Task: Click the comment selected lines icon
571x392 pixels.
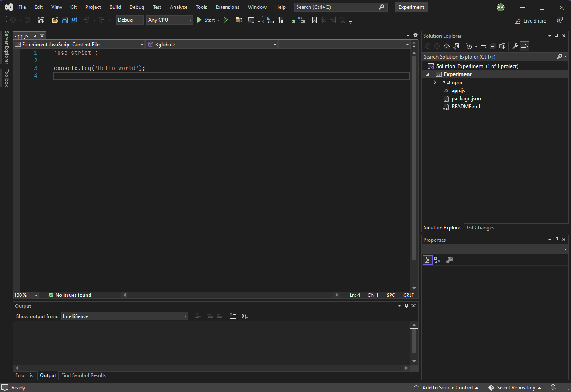Action: pos(293,20)
